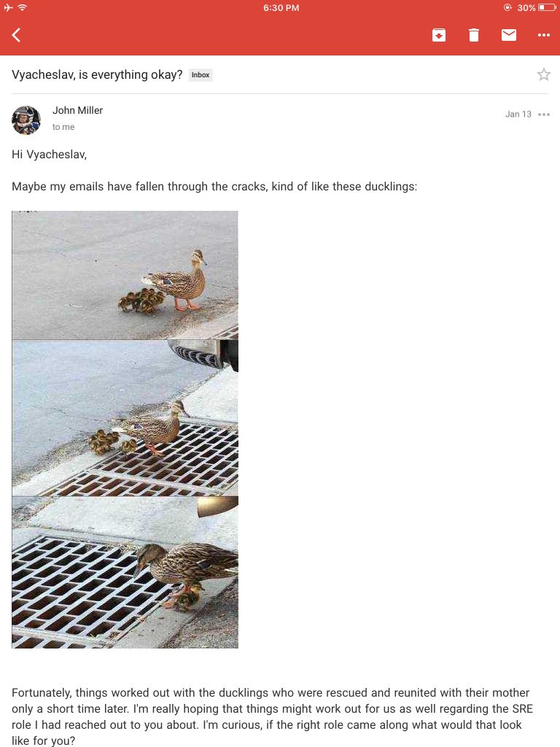Image resolution: width=560 pixels, height=747 pixels.
Task: Open the bottom photo of duck by grate
Action: point(125,572)
